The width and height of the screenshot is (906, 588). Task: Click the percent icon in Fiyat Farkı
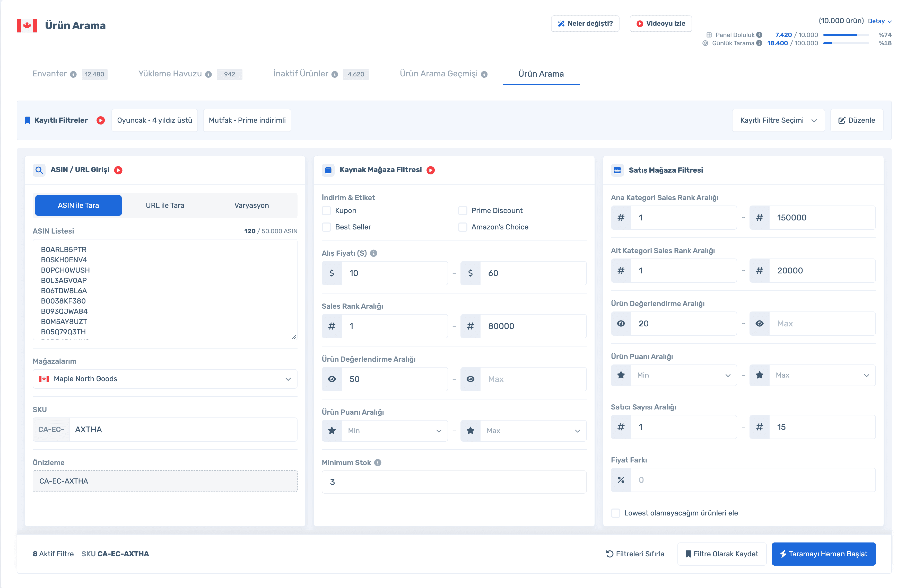621,480
